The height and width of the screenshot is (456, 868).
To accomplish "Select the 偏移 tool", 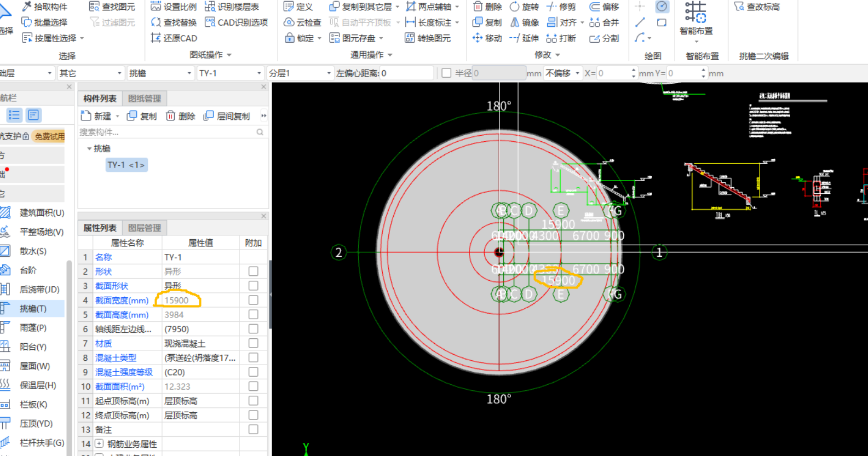I will point(604,7).
